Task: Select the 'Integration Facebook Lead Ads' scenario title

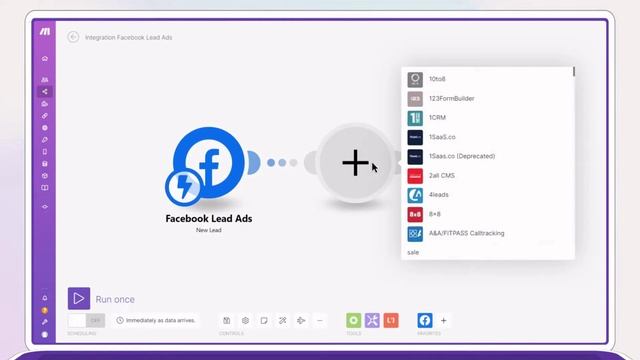Action: coord(129,38)
